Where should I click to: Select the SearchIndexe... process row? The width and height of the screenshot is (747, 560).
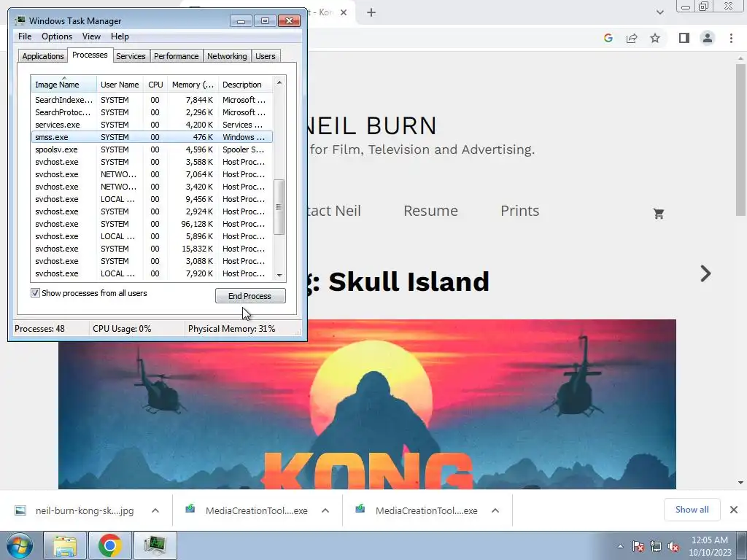tap(152, 100)
